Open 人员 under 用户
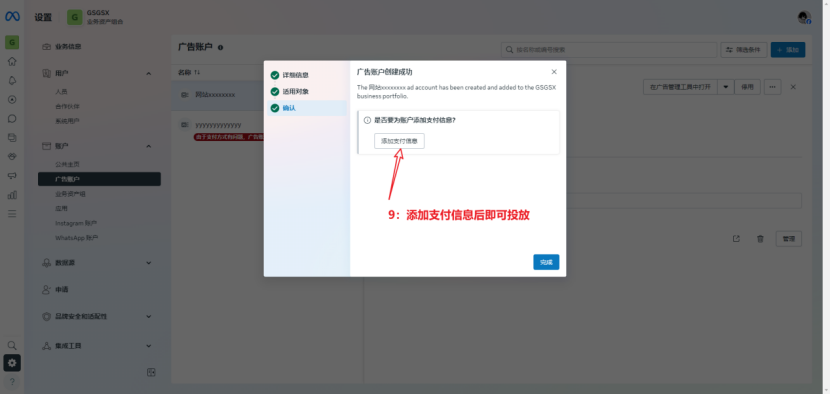Viewport: 830px width, 394px height. tap(61, 92)
